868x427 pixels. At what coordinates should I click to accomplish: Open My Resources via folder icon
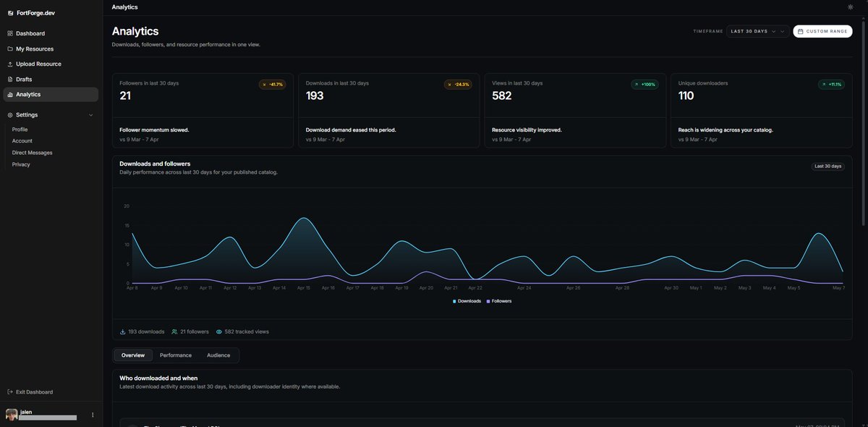click(10, 48)
